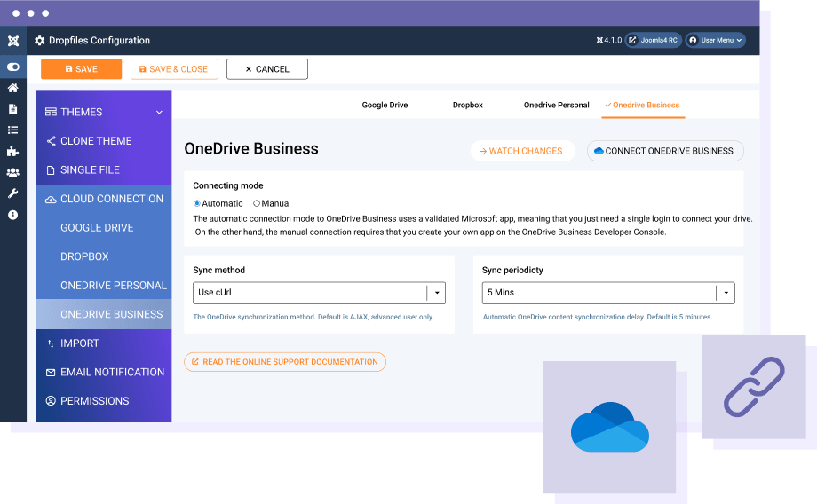This screenshot has width=817, height=504.
Task: Click the WATCH CHANGES button
Action: click(522, 151)
